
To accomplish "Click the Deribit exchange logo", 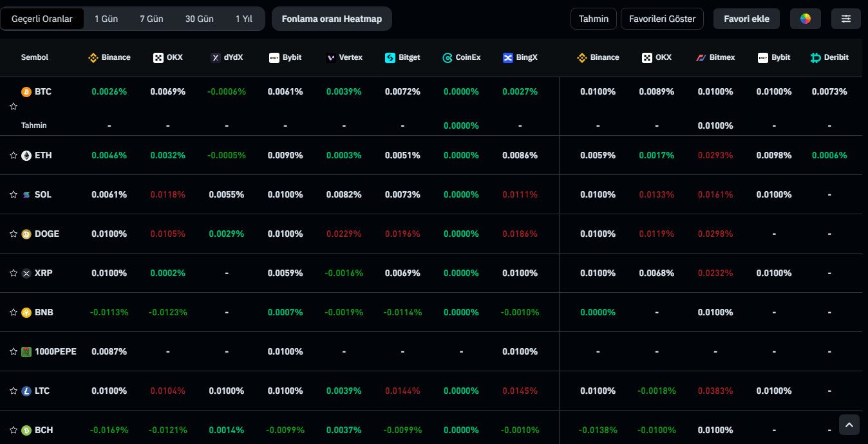I will 815,58.
